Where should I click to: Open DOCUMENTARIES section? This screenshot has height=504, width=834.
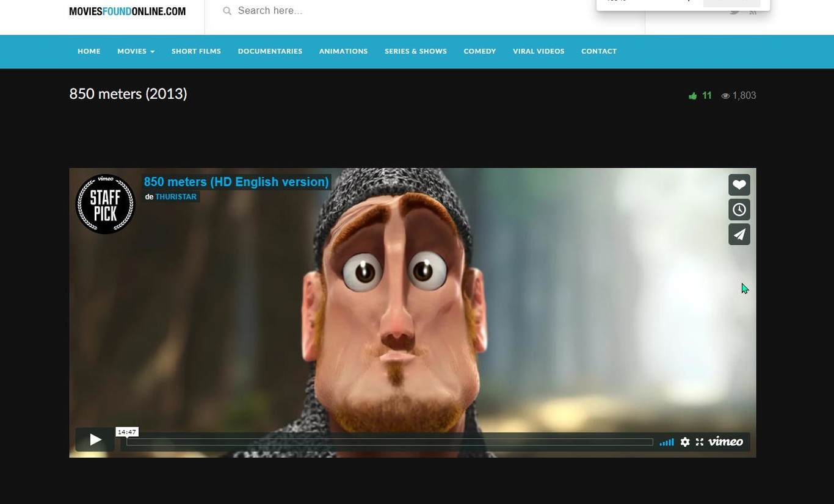[270, 51]
